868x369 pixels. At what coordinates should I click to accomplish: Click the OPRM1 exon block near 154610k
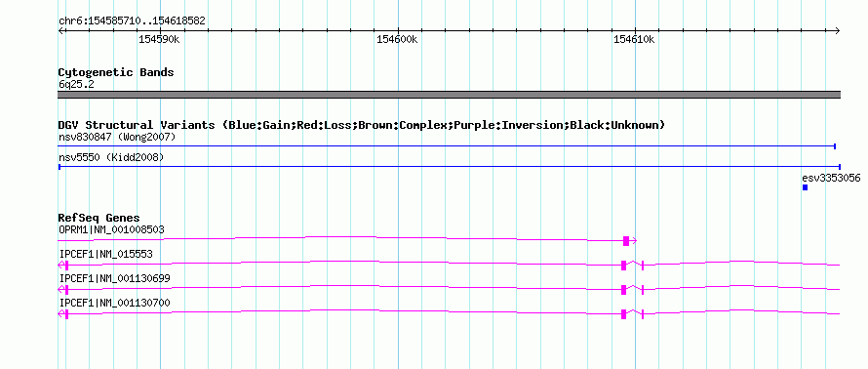626,241
